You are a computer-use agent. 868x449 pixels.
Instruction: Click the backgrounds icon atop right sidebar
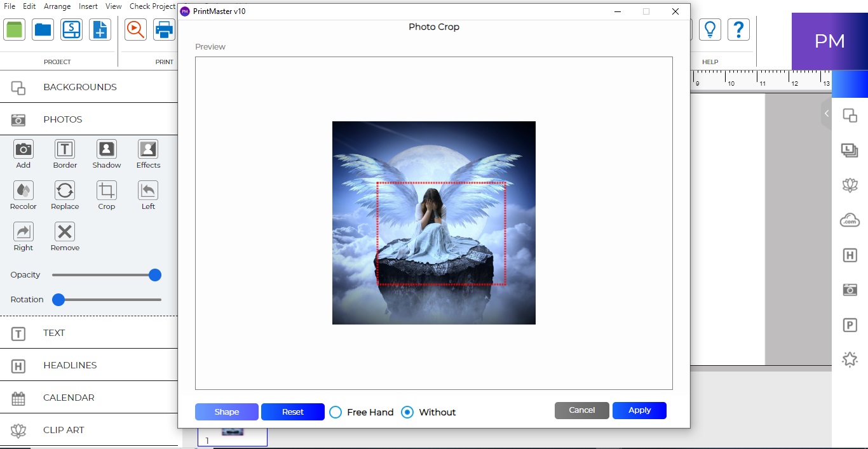click(850, 116)
